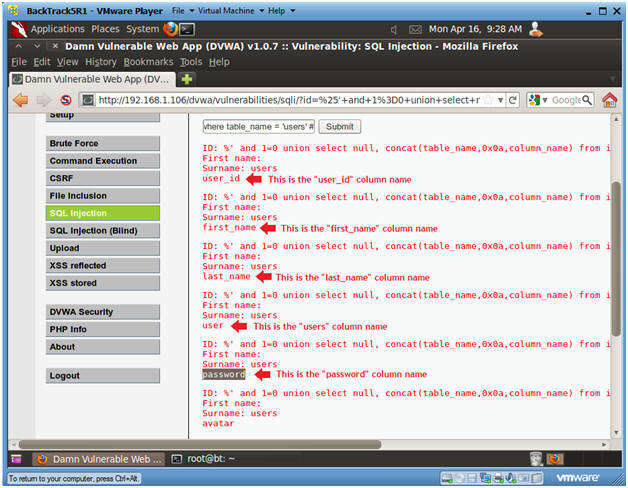Image resolution: width=628 pixels, height=488 pixels.
Task: Open VMware Player Help dropdown
Action: pyautogui.click(x=282, y=11)
